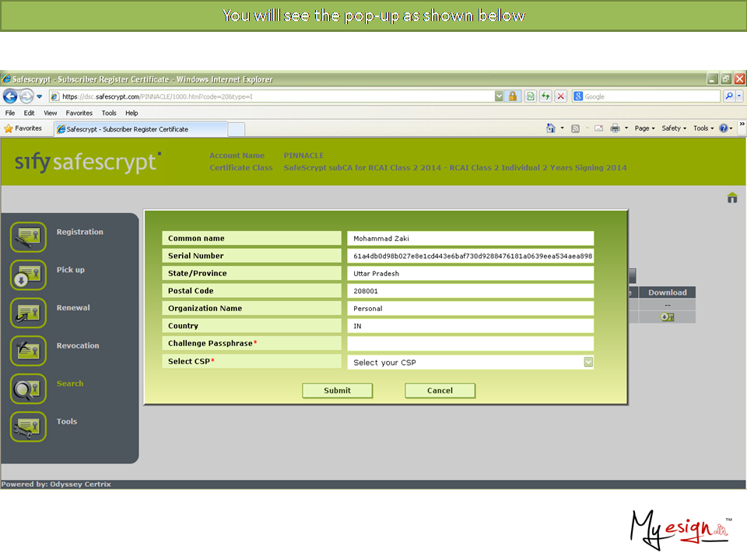Viewport: 747px width, 560px height.
Task: Click the Cancel button
Action: pos(440,390)
